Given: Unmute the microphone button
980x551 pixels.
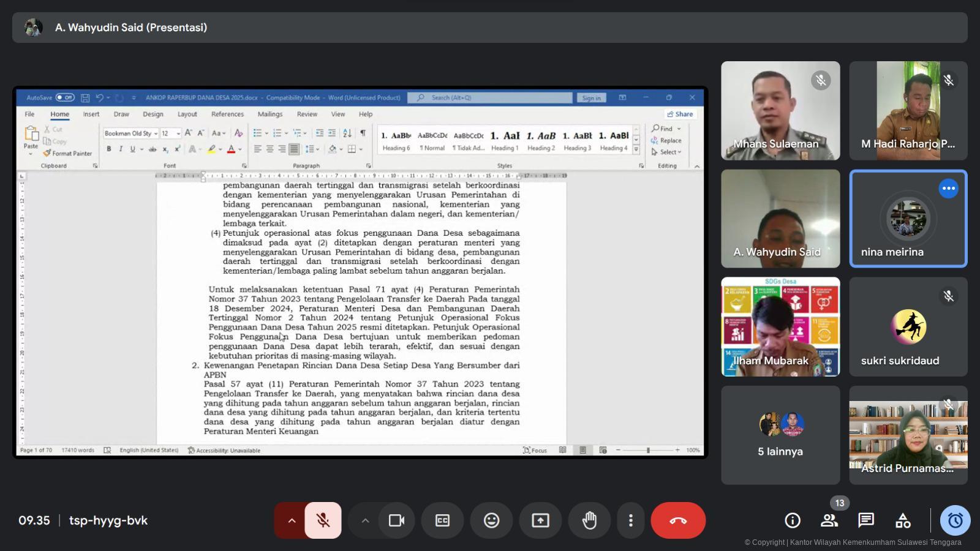Looking at the screenshot, I should [323, 520].
